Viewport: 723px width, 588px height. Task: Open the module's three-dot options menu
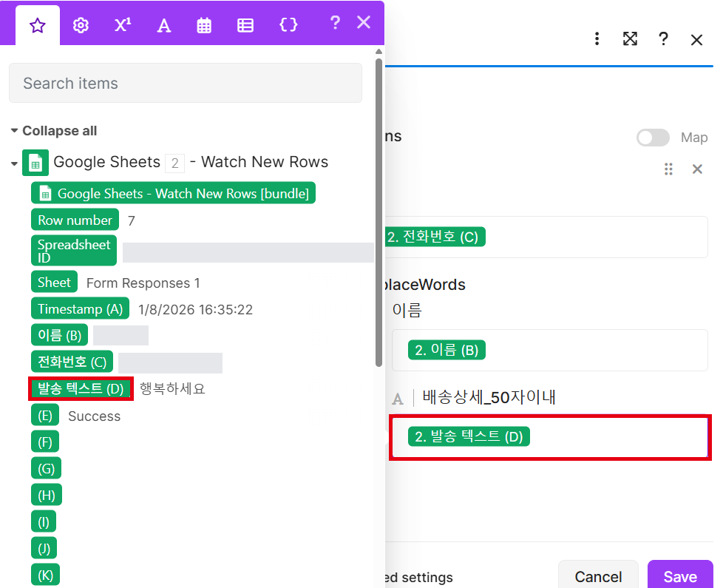point(597,38)
